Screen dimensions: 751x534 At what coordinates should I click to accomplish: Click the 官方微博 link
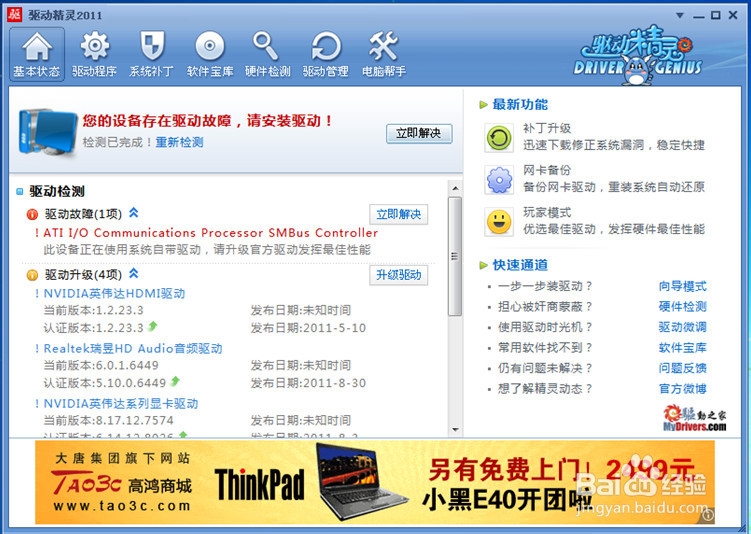pos(683,388)
